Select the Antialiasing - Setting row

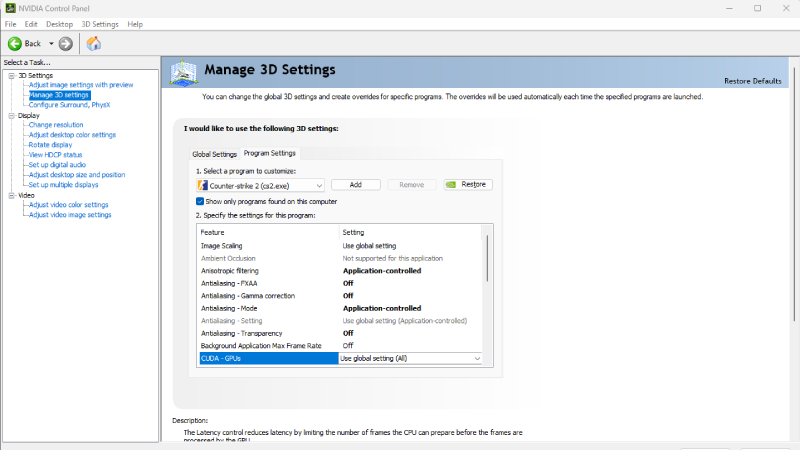[340, 321]
